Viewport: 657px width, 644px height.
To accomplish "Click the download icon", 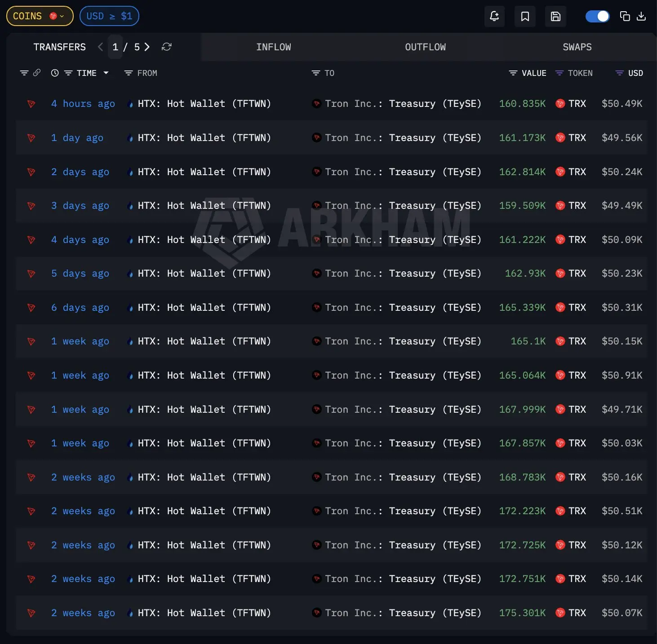I will [641, 17].
